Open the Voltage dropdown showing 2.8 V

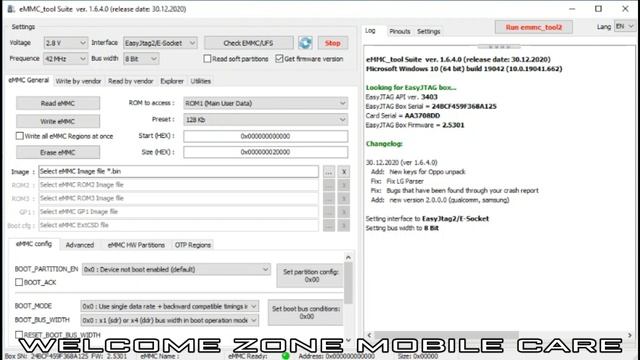coord(65,43)
